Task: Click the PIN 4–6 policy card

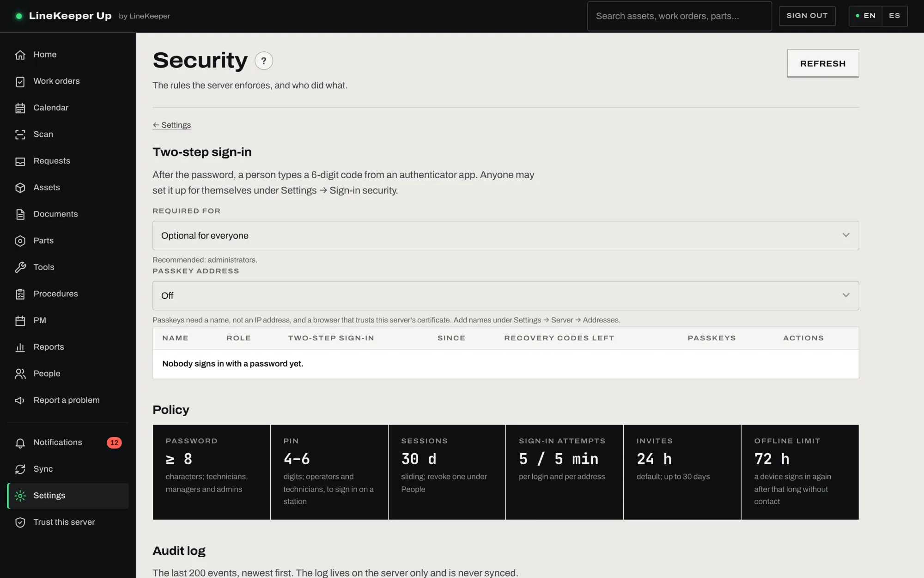Action: (329, 472)
